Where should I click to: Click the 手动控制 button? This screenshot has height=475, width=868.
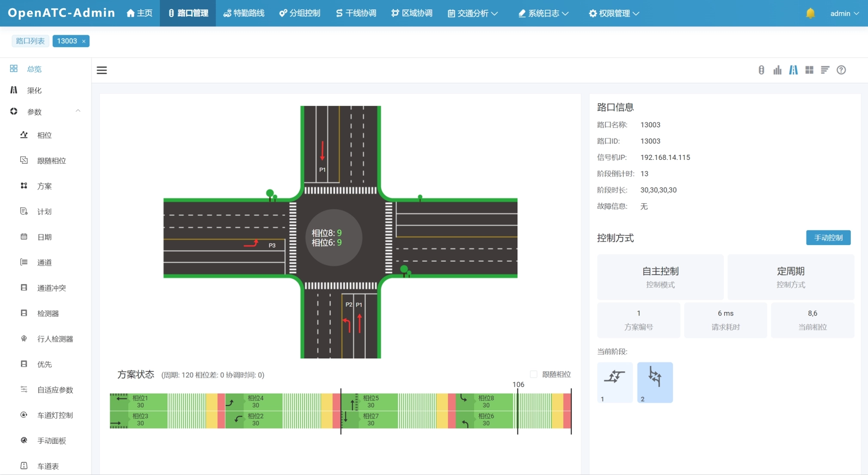pyautogui.click(x=828, y=238)
